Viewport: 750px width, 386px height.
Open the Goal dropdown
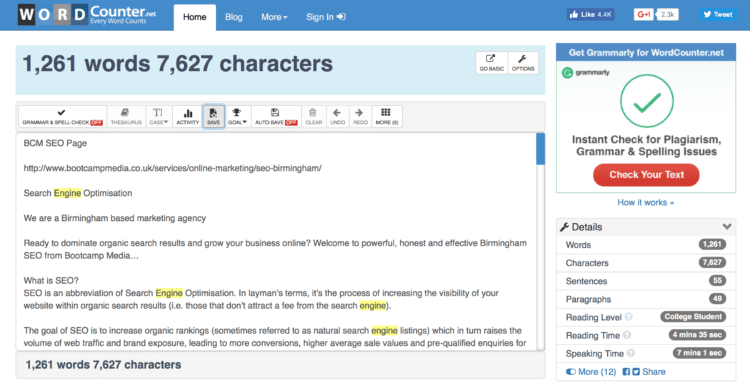[237, 117]
